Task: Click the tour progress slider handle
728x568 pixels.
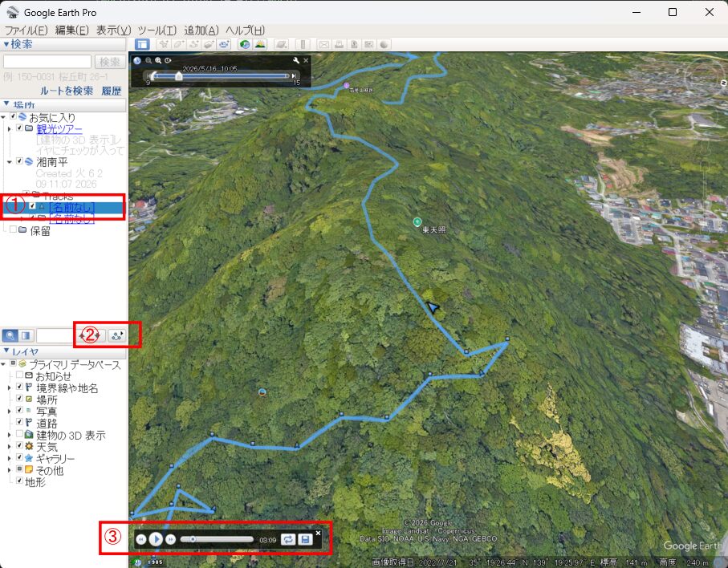Action: coord(193,539)
